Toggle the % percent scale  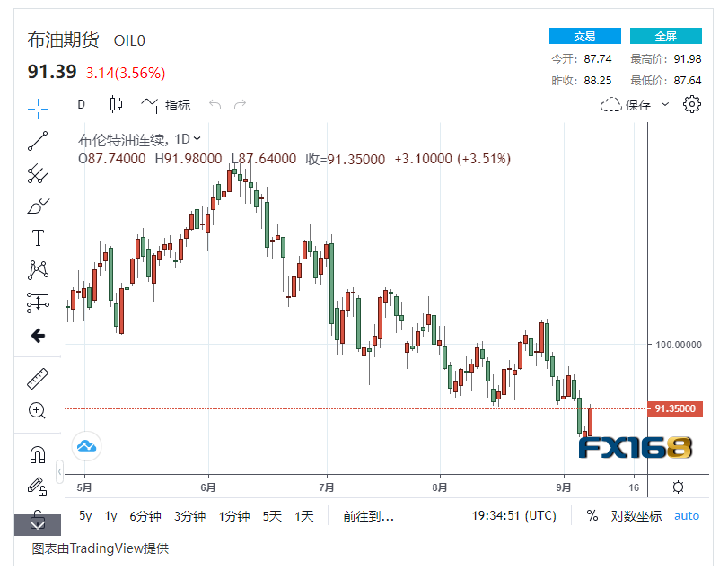pyautogui.click(x=592, y=515)
